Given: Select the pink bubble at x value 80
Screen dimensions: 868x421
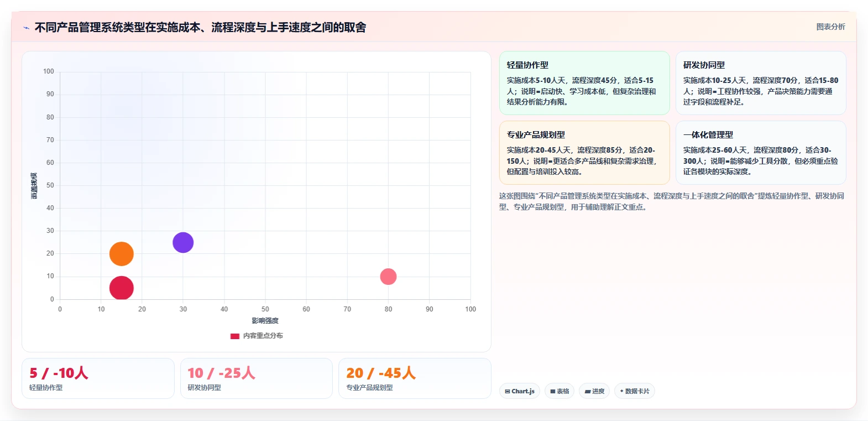Looking at the screenshot, I should 388,277.
